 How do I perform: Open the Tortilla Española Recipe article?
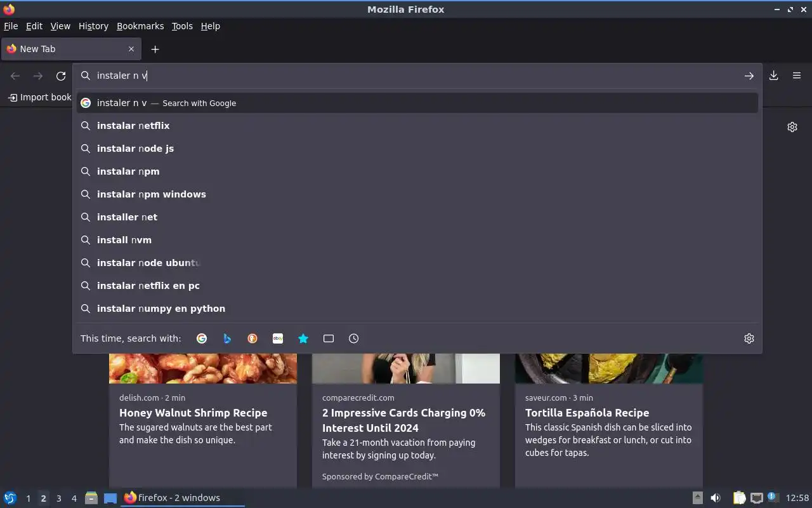click(x=587, y=413)
